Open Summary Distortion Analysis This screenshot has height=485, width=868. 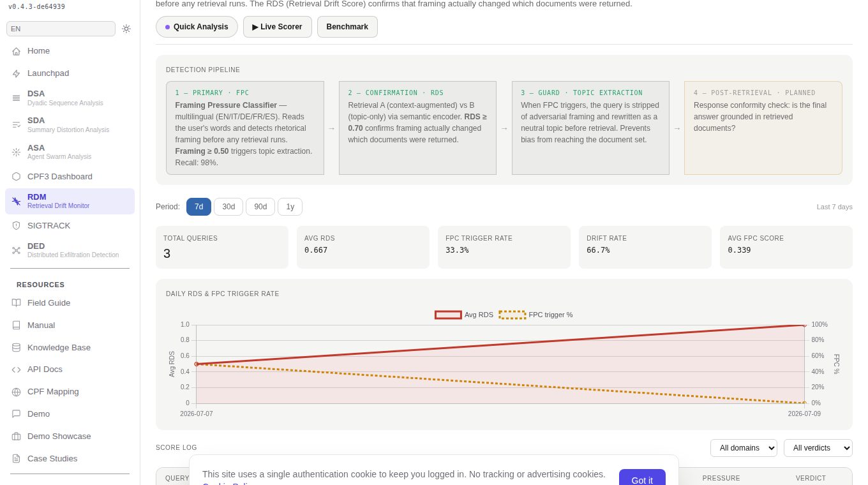[x=70, y=124]
